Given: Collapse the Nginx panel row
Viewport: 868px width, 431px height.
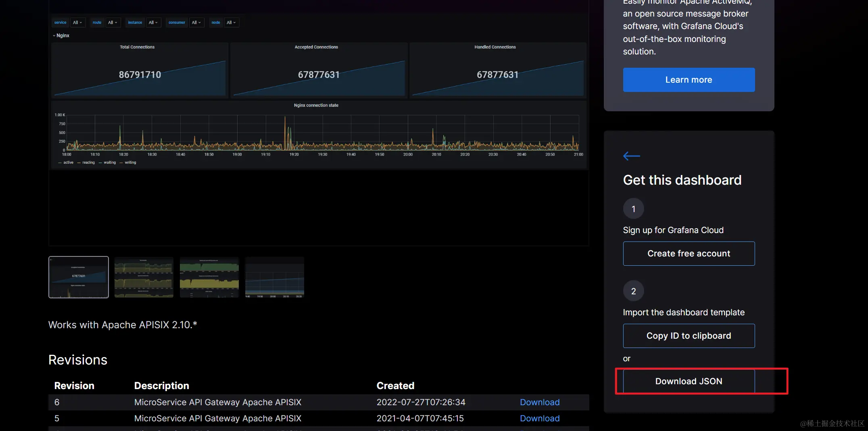Looking at the screenshot, I should click(61, 35).
